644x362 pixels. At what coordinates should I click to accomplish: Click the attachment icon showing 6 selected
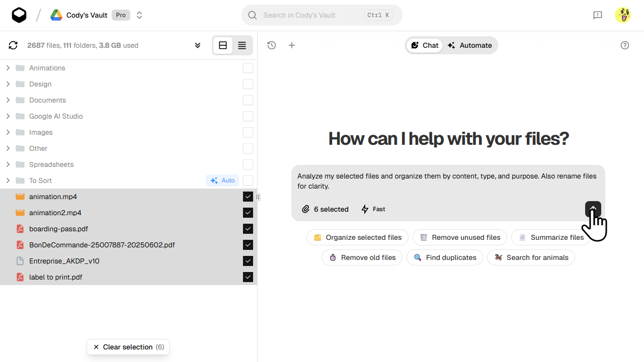306,209
